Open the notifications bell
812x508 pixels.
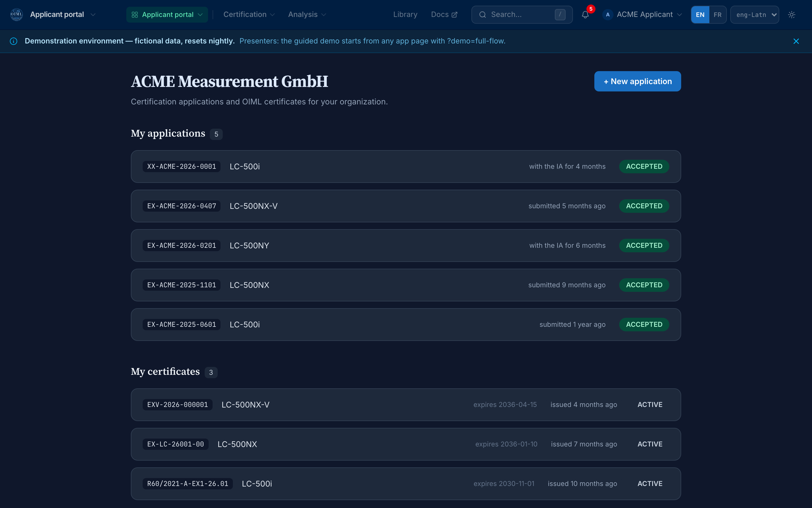585,15
